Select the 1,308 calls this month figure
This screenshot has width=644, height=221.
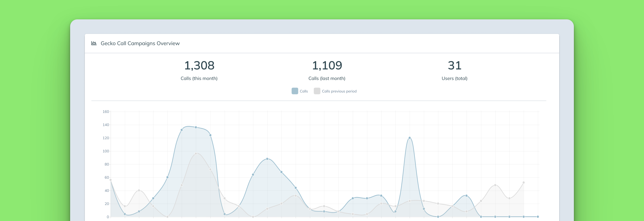tap(199, 65)
